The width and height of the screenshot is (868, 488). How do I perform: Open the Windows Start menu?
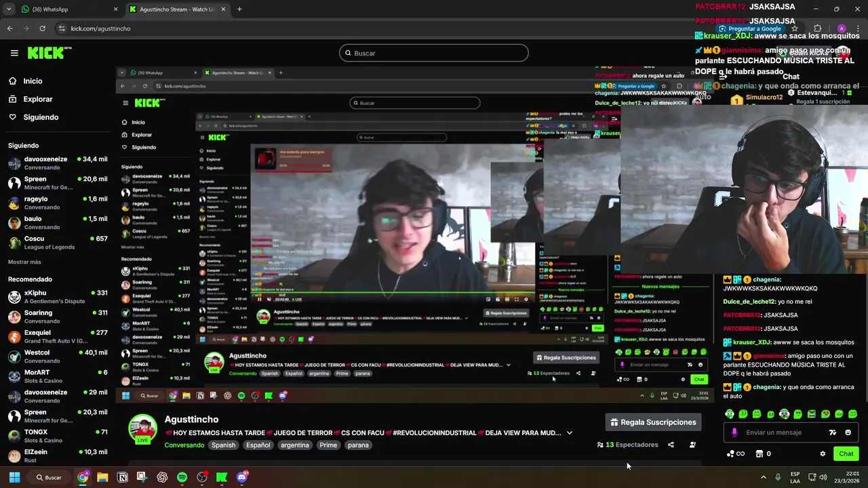coord(14,477)
